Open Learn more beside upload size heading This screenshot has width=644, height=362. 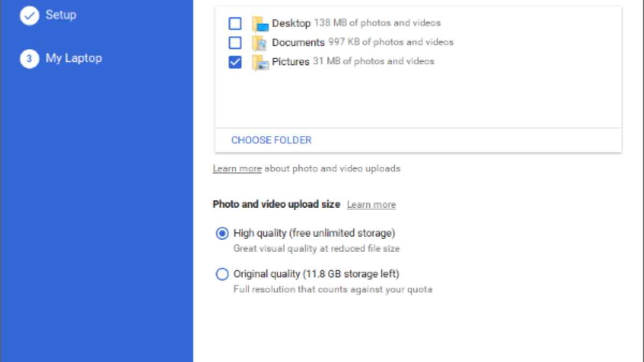[371, 205]
